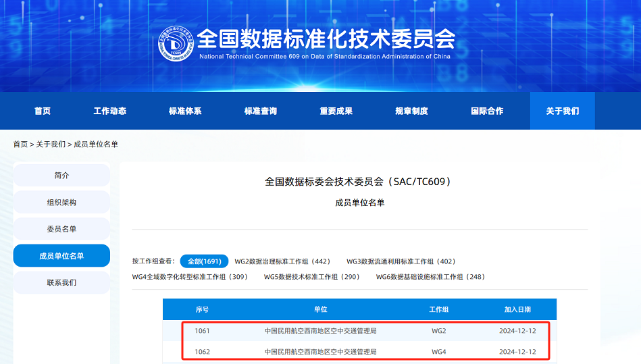Select 委员名单 in the sidebar
The image size is (641, 364).
(x=61, y=229)
